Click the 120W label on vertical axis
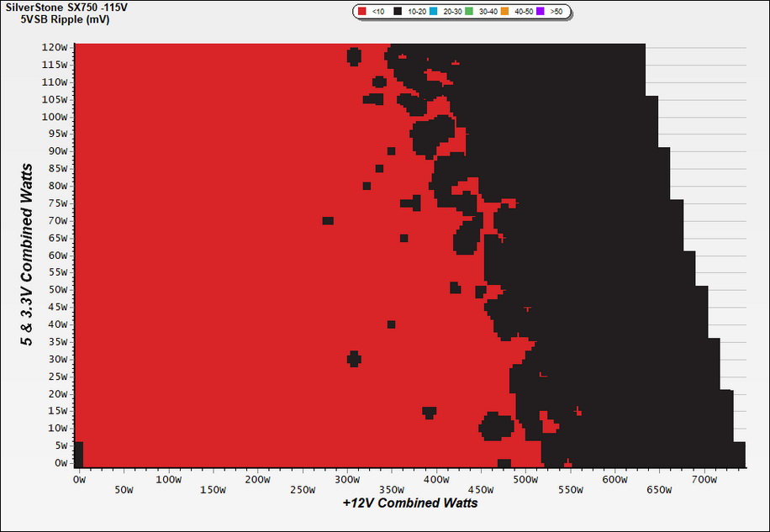770x532 pixels. click(55, 48)
